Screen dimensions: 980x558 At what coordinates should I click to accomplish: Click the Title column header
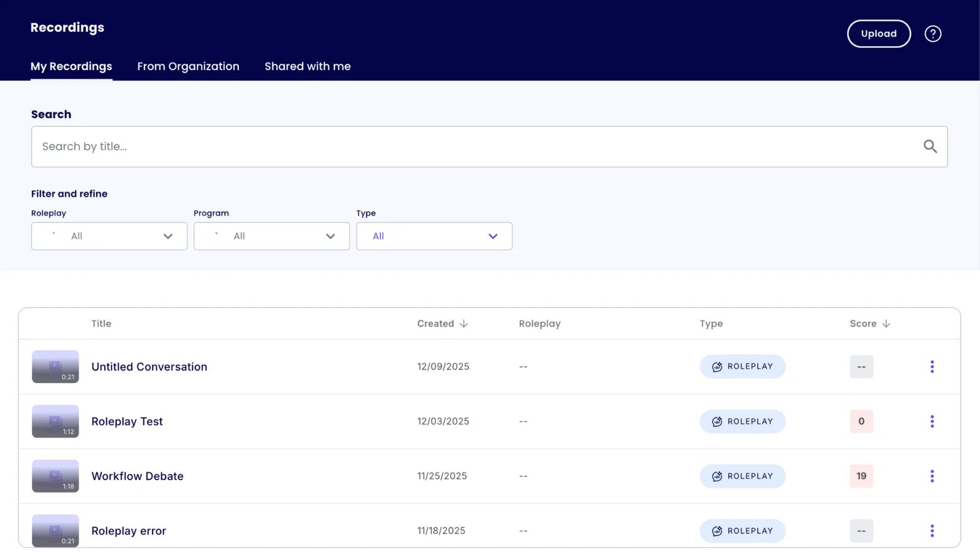[101, 323]
